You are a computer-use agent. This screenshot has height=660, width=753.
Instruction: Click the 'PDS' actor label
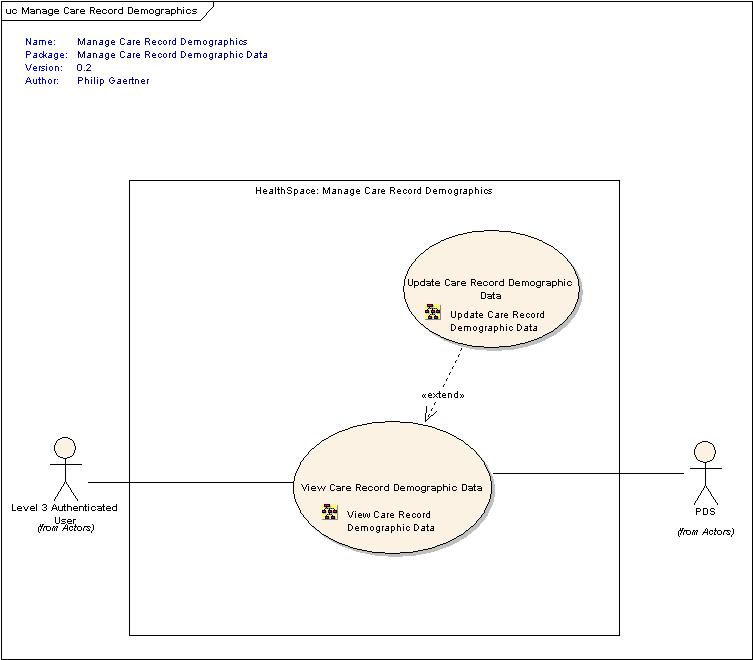tap(705, 512)
